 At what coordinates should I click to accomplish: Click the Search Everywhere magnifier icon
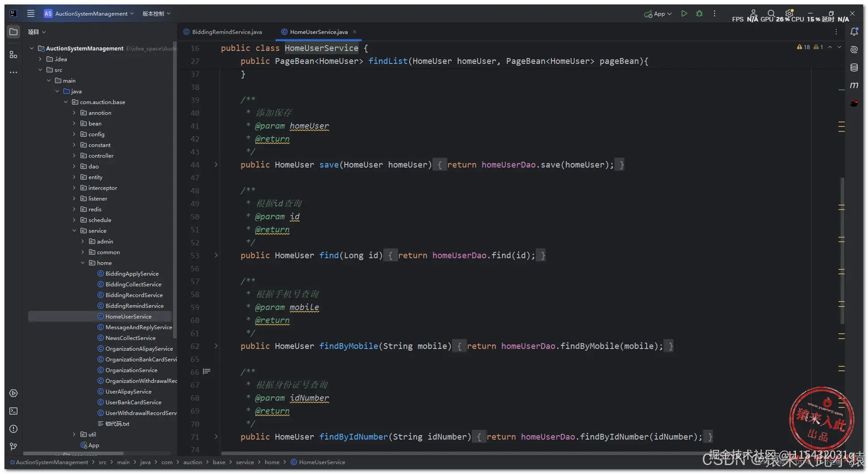[771, 13]
